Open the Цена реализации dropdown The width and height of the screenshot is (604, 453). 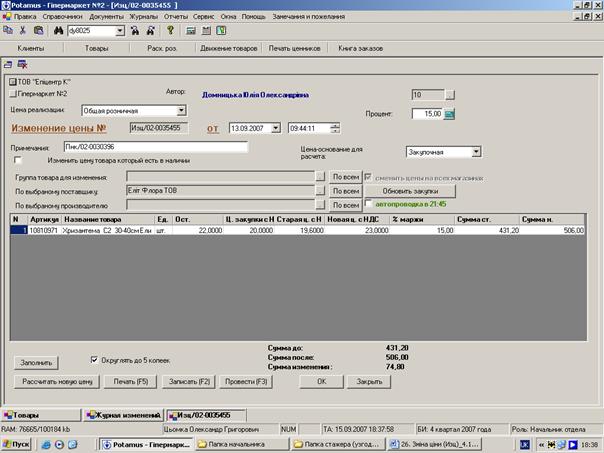181,111
